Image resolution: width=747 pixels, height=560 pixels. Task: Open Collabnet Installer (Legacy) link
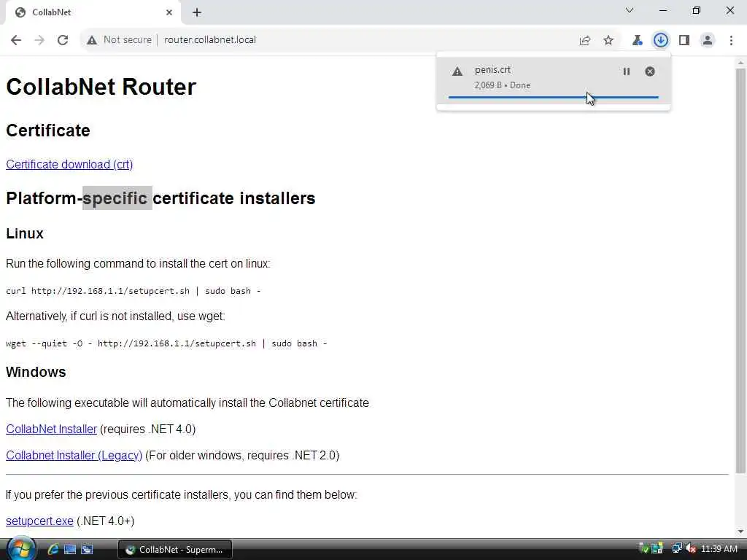click(x=74, y=455)
